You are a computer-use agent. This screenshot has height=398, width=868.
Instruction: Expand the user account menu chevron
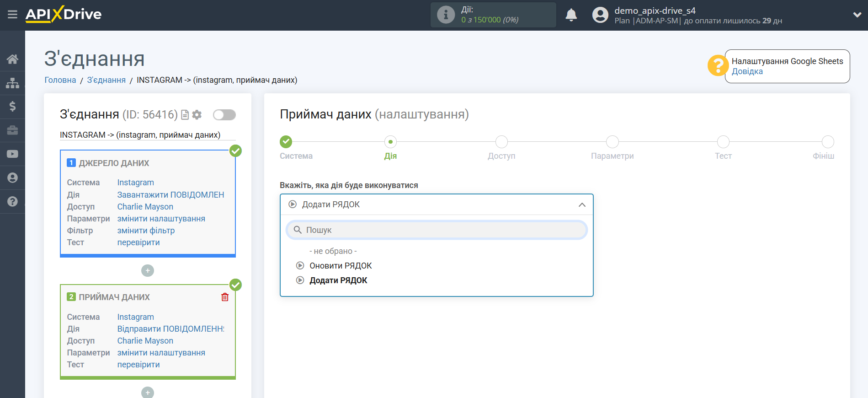[x=857, y=15]
